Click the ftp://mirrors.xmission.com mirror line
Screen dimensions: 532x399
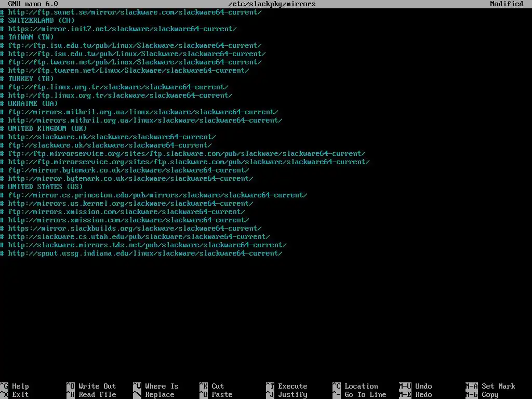[x=123, y=212]
